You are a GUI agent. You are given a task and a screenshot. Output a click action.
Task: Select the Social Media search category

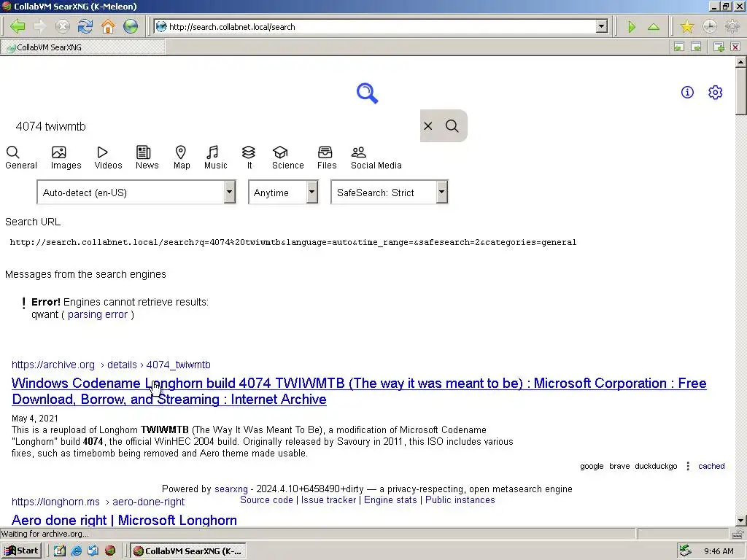tap(376, 158)
